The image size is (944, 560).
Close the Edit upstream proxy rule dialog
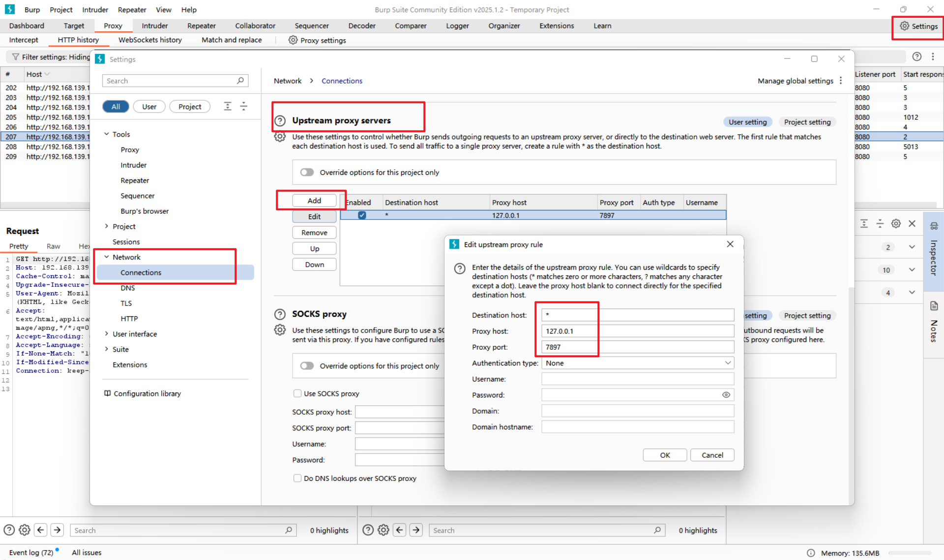(x=730, y=244)
